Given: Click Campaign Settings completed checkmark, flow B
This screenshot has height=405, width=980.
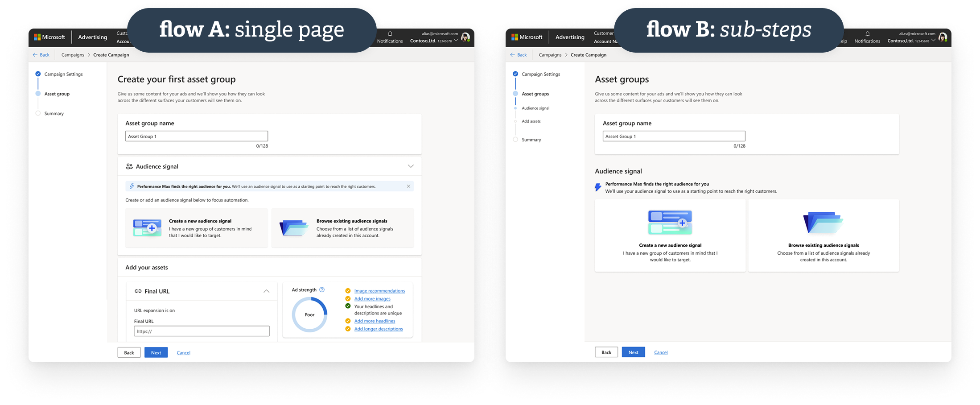Looking at the screenshot, I should pyautogui.click(x=515, y=74).
